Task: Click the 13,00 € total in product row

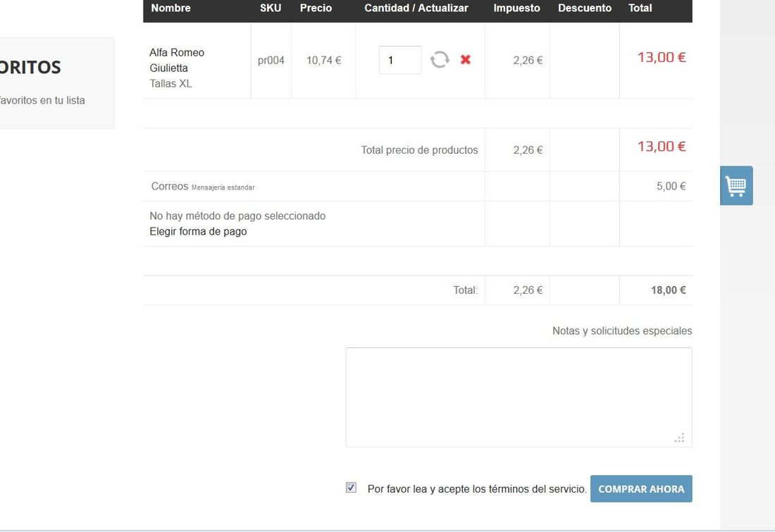Action: coord(662,57)
